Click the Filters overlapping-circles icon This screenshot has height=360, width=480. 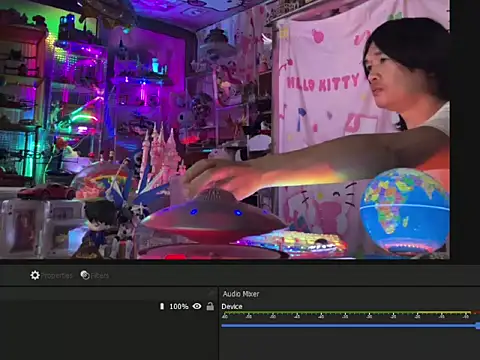(85, 275)
